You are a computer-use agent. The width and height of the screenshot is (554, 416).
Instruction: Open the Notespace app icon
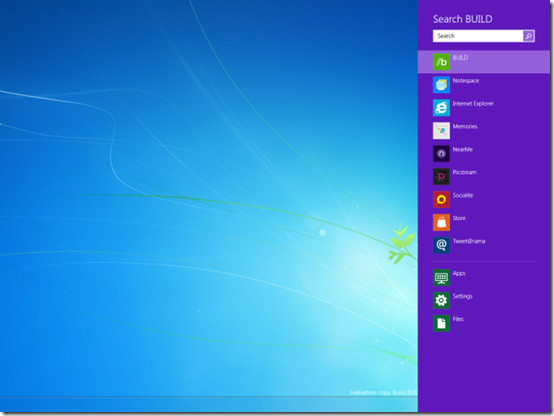[441, 85]
